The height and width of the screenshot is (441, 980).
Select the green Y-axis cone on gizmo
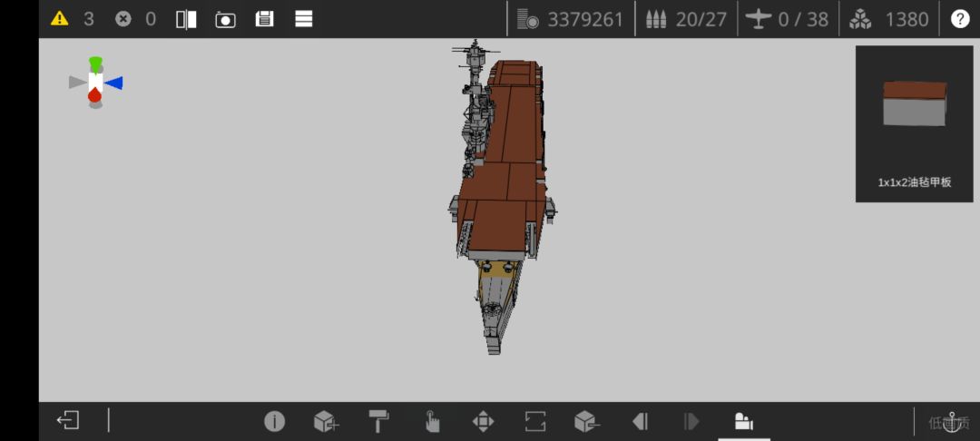[95, 64]
